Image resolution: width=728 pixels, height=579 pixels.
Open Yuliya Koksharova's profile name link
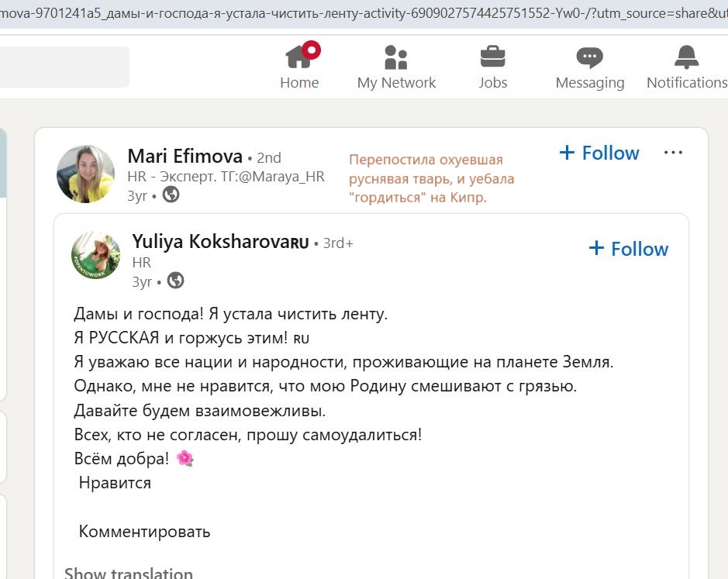point(220,241)
